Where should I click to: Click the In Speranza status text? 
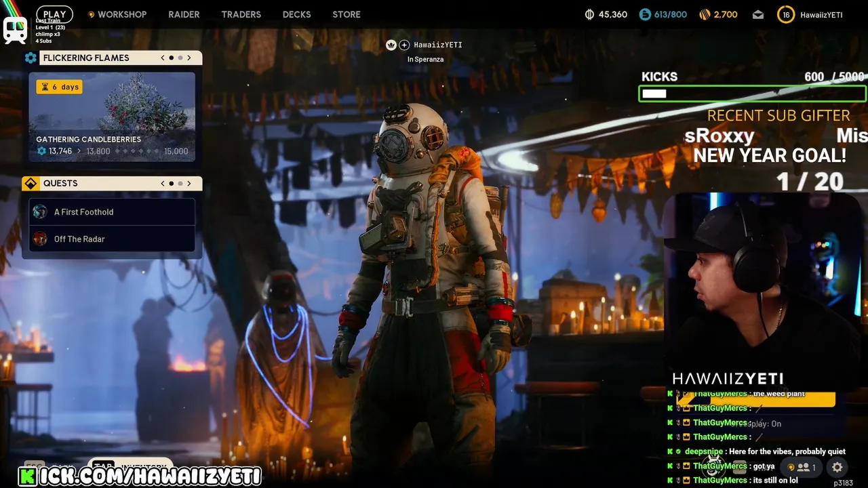(425, 60)
